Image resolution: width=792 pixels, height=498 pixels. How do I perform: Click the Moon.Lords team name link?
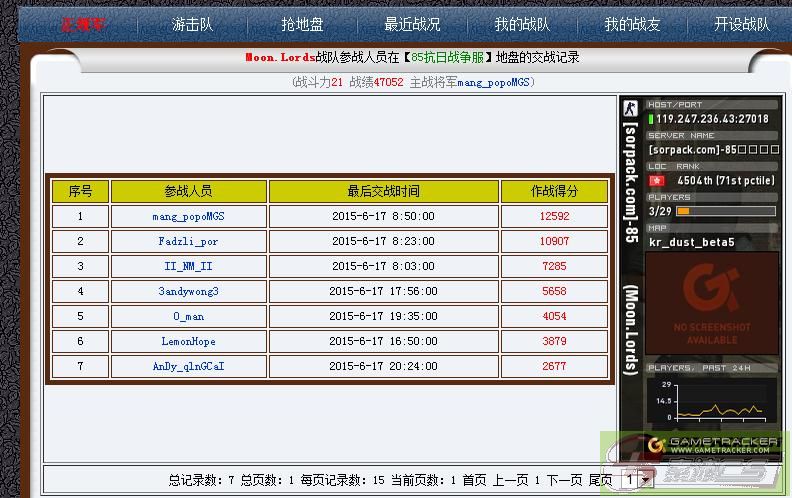click(x=280, y=57)
